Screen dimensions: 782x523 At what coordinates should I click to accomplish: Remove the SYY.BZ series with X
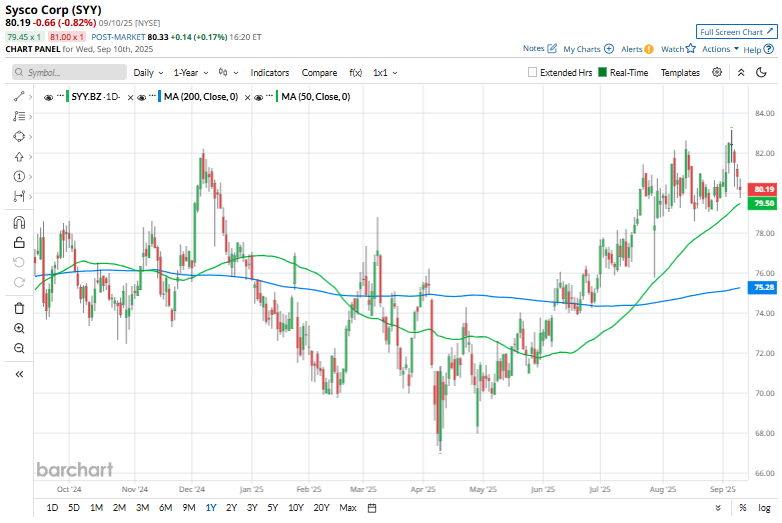(x=130, y=98)
